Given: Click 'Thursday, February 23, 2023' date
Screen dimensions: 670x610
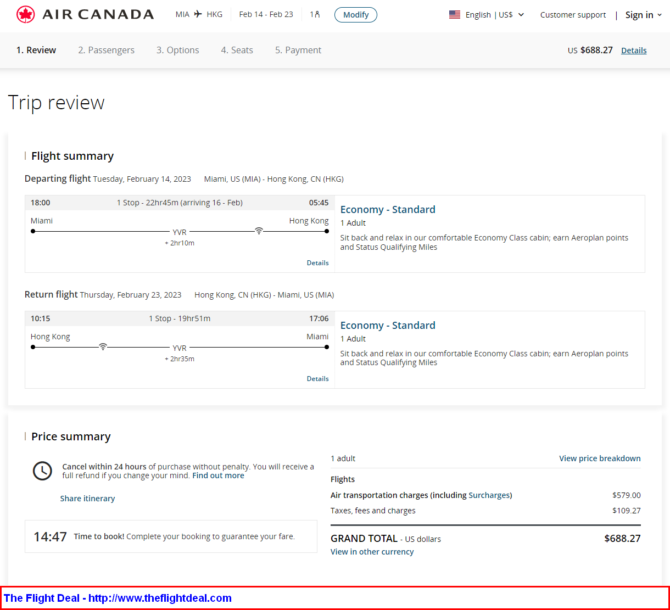Looking at the screenshot, I should 130,295.
